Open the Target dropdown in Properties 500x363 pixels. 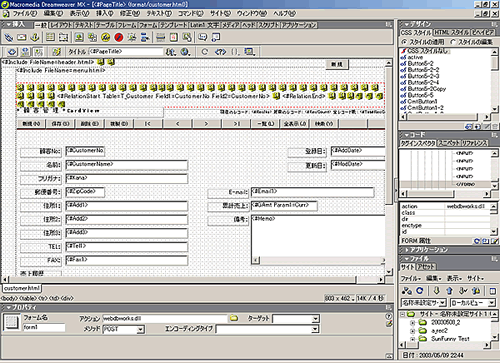[315, 319]
